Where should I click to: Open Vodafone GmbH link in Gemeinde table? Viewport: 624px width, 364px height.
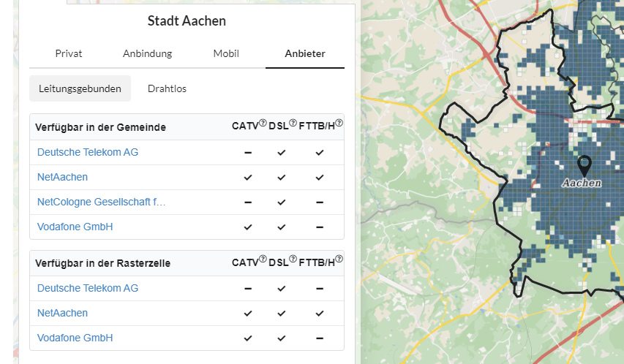tap(75, 227)
